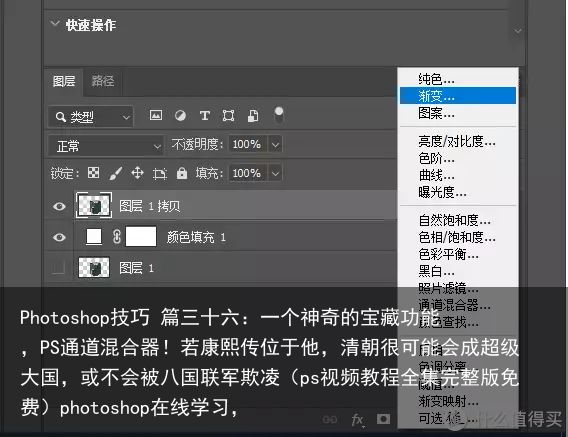568x437 pixels.
Task: Choose 曲线... adjustment
Action: [458, 175]
